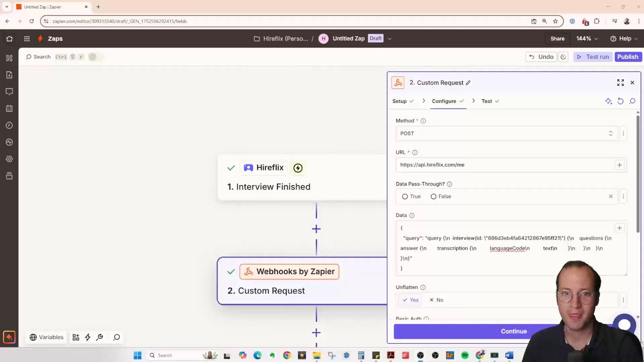Screen dimensions: 644x362
Task: Click the comment icon in canvas toolbar
Action: 117,337
